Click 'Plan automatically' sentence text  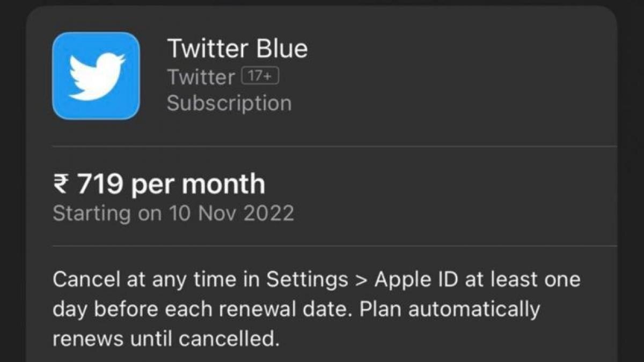click(450, 309)
